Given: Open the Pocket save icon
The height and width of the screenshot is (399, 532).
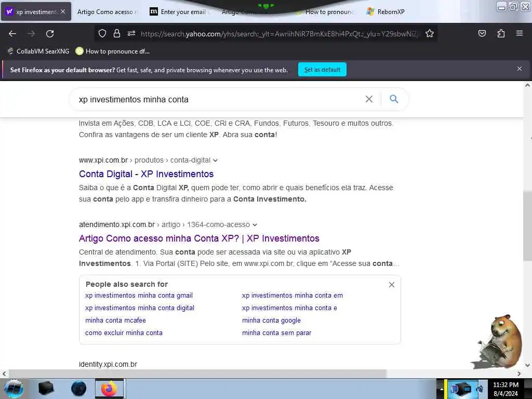Looking at the screenshot, I should [x=482, y=33].
